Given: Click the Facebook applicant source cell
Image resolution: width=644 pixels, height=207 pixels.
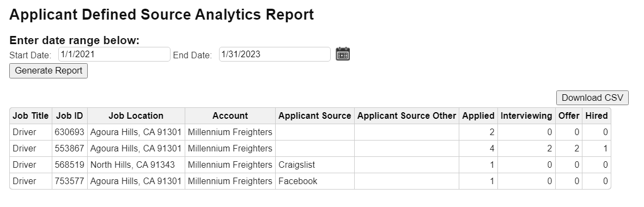Looking at the screenshot, I should click(x=314, y=181).
